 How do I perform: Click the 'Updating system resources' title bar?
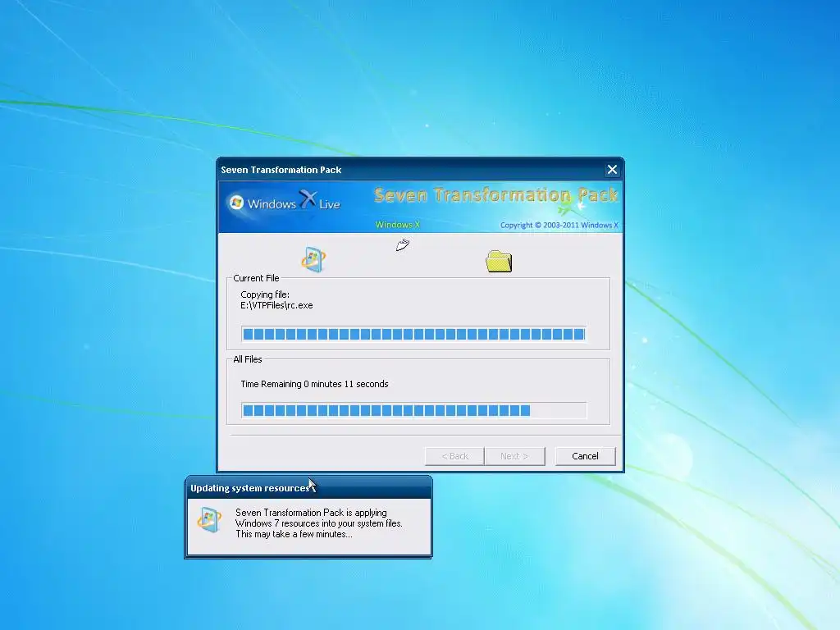[x=308, y=488]
